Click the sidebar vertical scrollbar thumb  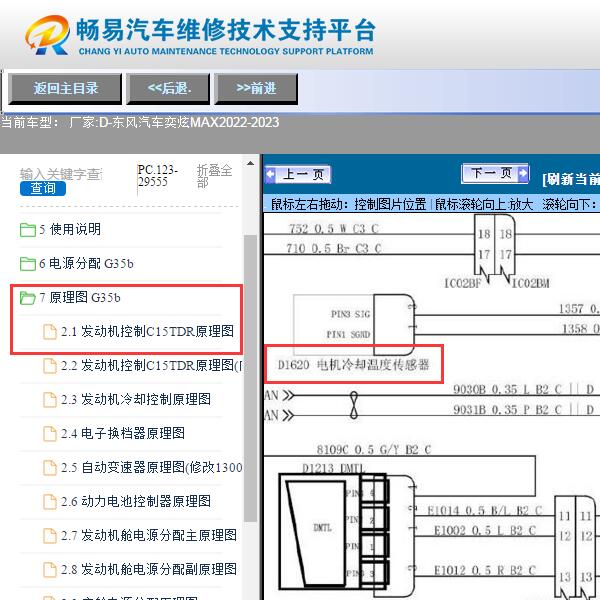(250, 378)
